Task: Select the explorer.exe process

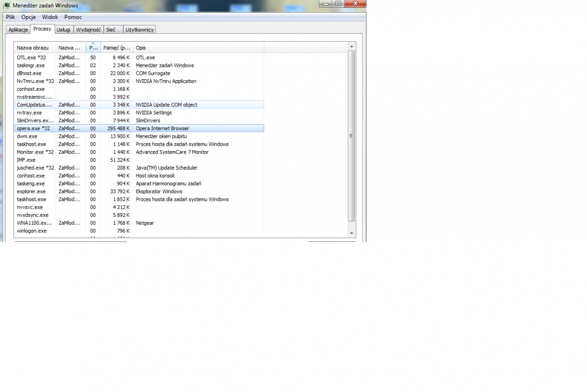Action: [x=139, y=192]
